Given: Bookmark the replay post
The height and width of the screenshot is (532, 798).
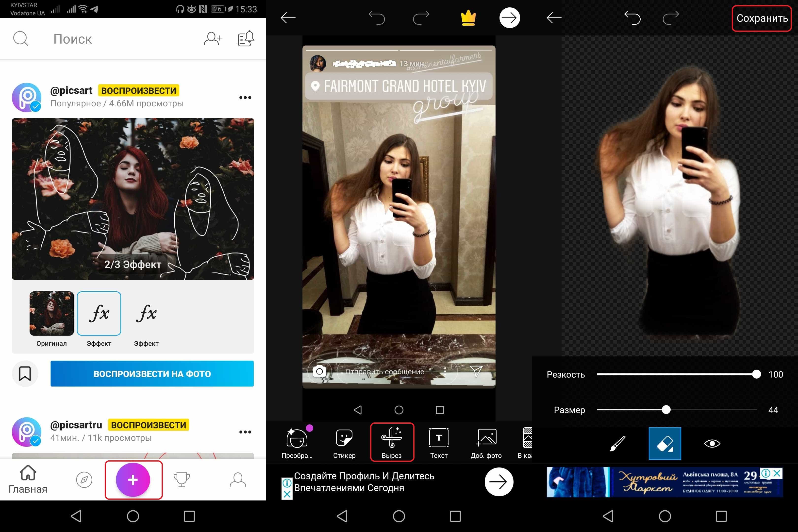Looking at the screenshot, I should click(25, 374).
